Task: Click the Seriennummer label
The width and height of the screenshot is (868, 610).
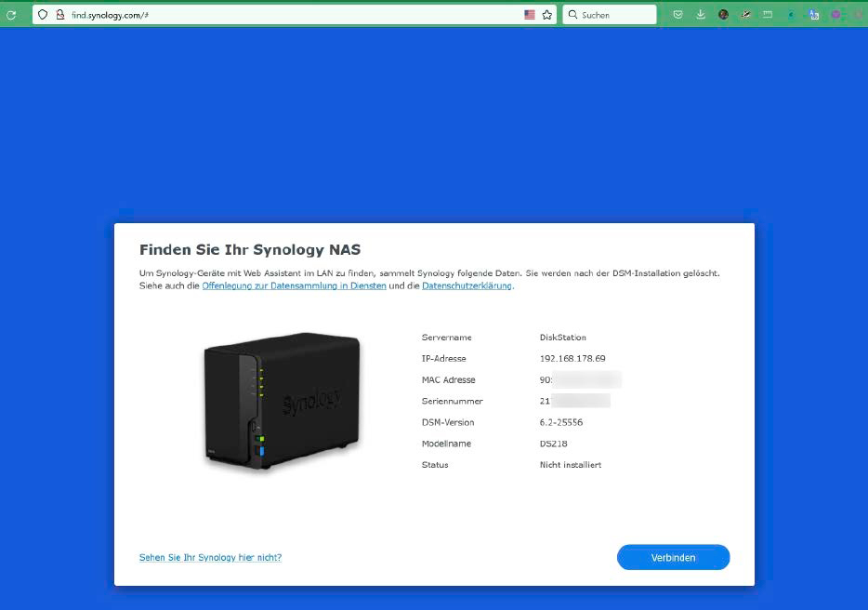Action: tap(453, 401)
